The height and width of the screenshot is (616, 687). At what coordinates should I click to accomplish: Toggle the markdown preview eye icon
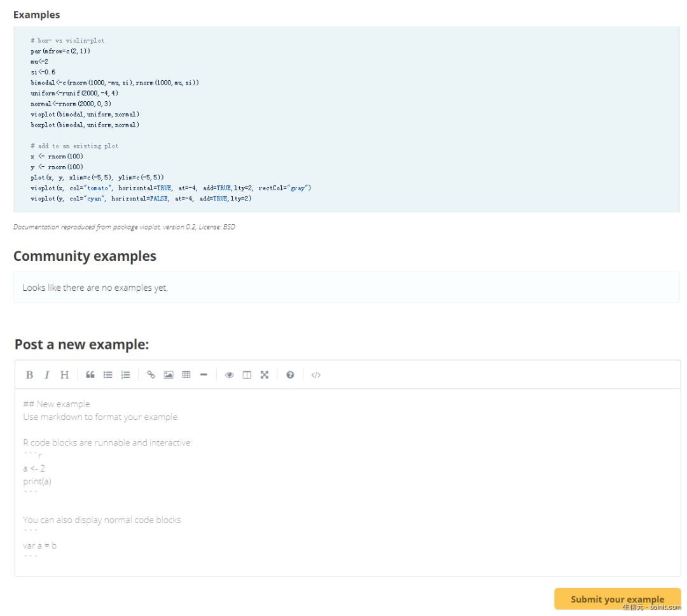[x=230, y=375]
